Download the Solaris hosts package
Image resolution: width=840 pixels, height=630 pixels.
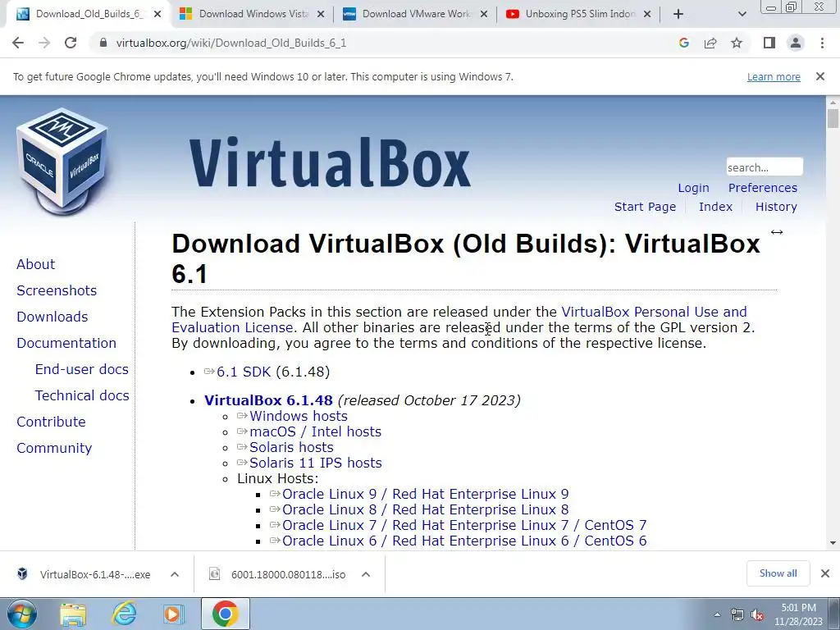[291, 447]
